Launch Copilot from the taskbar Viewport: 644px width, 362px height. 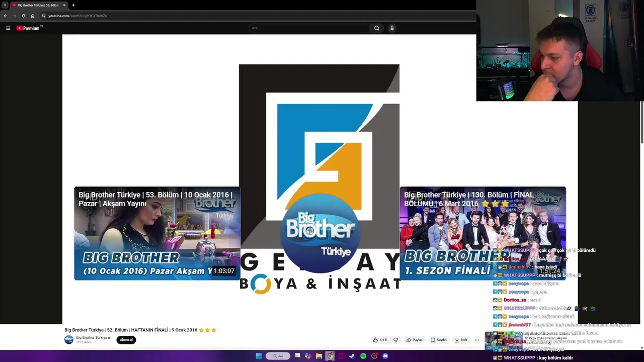click(x=308, y=356)
